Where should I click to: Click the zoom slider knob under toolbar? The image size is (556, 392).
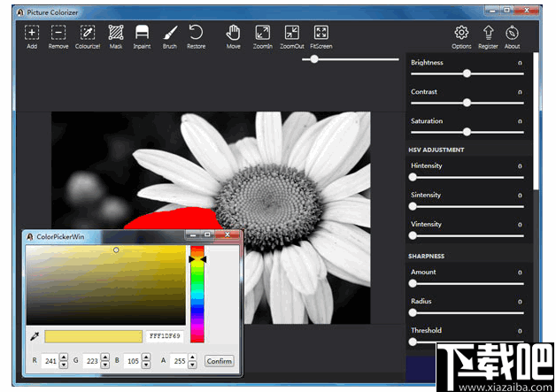tap(314, 59)
